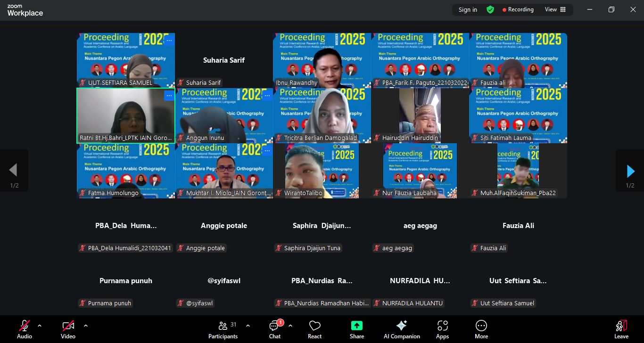Click the green Share screen icon
Viewport: 644px width, 343px height.
(x=357, y=326)
